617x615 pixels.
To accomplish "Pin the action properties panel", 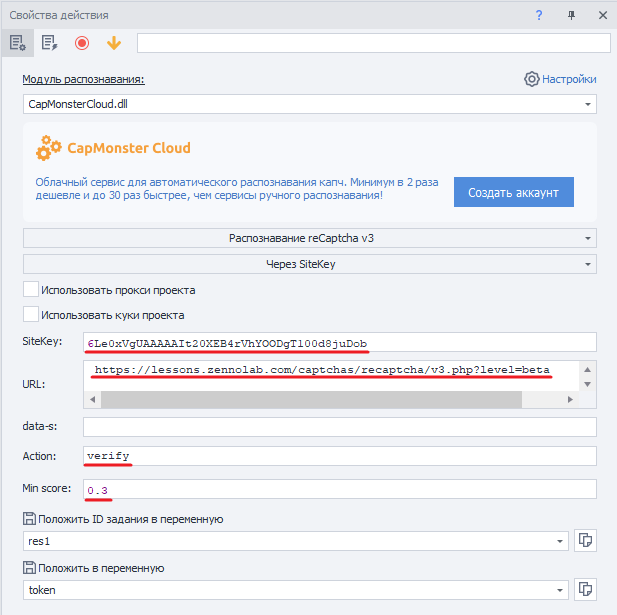I will 571,15.
